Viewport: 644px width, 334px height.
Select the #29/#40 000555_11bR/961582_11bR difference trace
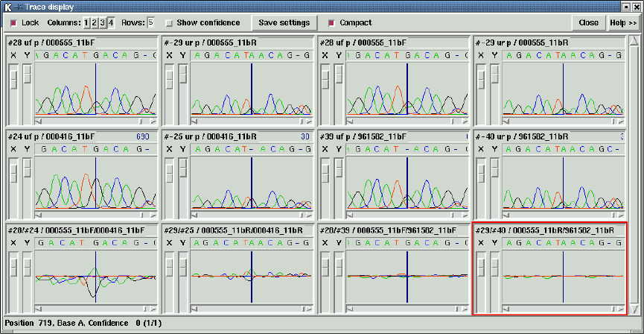pyautogui.click(x=549, y=268)
